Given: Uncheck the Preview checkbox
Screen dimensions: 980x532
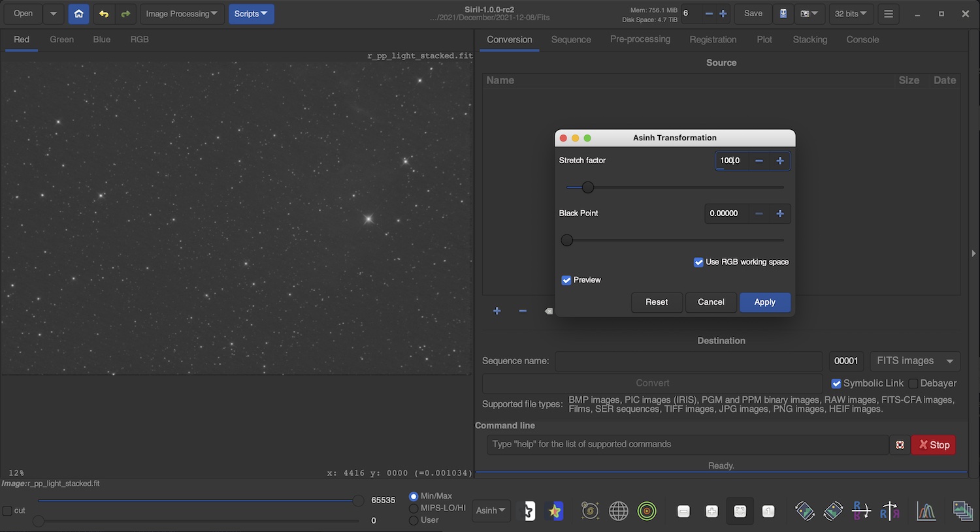Looking at the screenshot, I should (x=566, y=280).
